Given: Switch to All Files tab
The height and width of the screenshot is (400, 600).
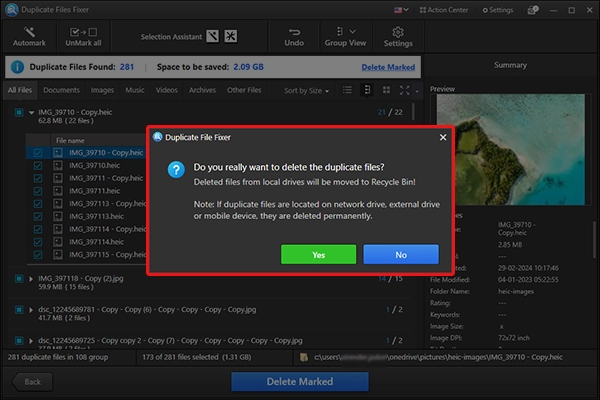Looking at the screenshot, I should pyautogui.click(x=20, y=90).
